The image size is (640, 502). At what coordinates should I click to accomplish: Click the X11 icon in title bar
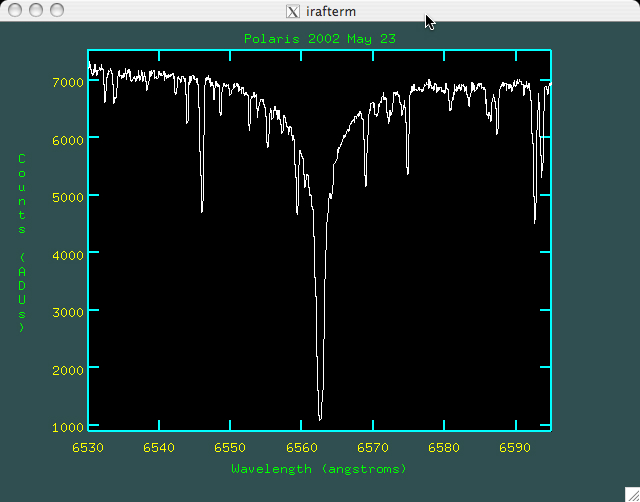pos(293,11)
